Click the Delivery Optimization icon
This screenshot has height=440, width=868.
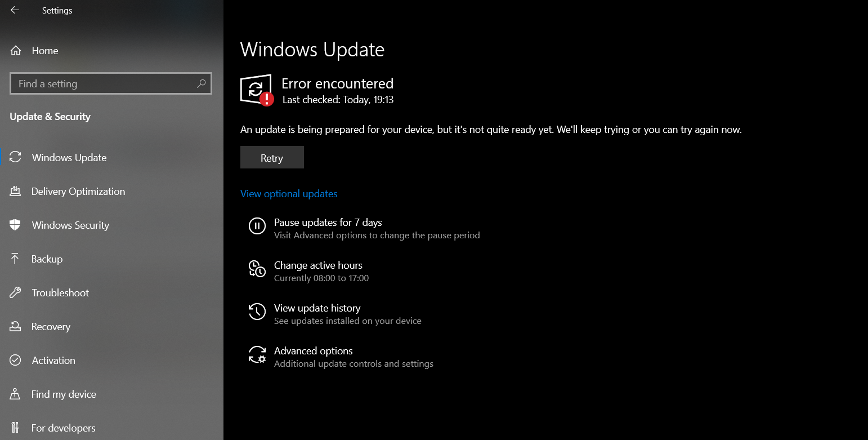pyautogui.click(x=16, y=192)
